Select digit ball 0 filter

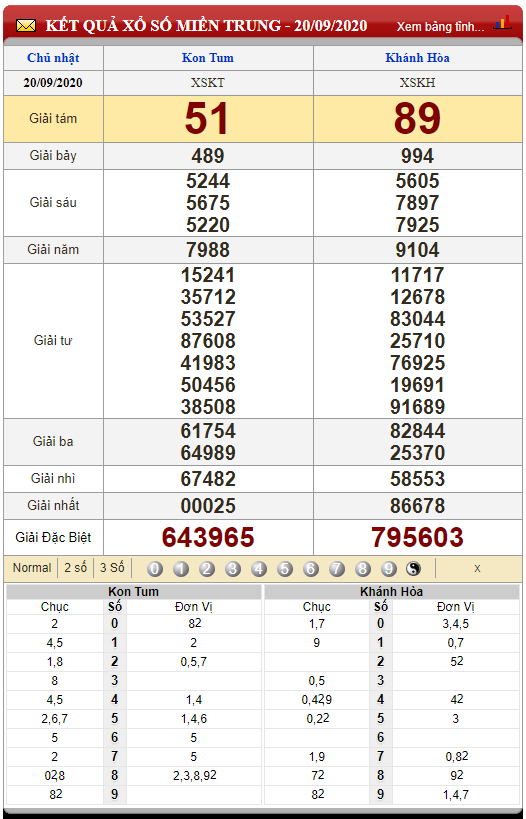(155, 568)
